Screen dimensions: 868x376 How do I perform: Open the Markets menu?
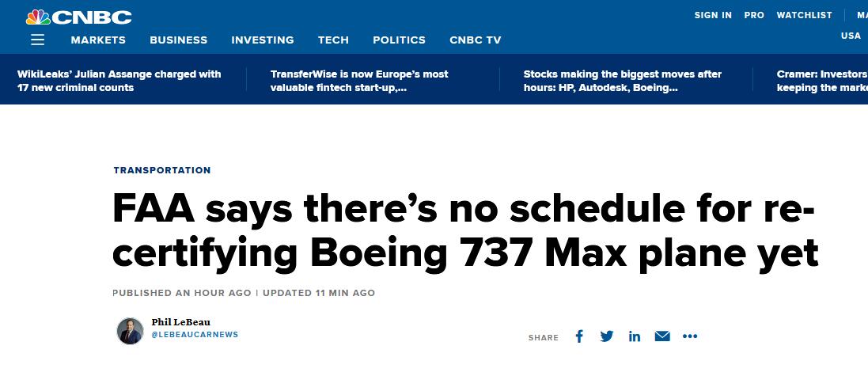(98, 40)
